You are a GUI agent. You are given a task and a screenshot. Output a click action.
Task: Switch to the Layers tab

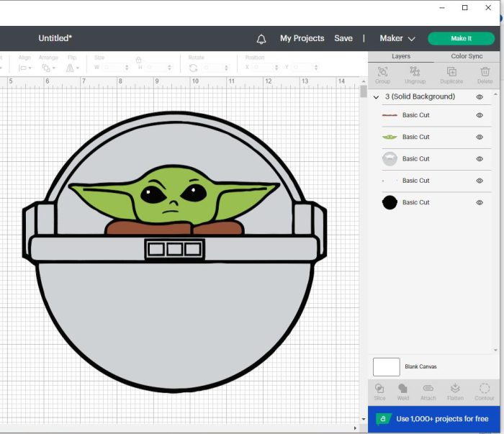click(x=401, y=56)
